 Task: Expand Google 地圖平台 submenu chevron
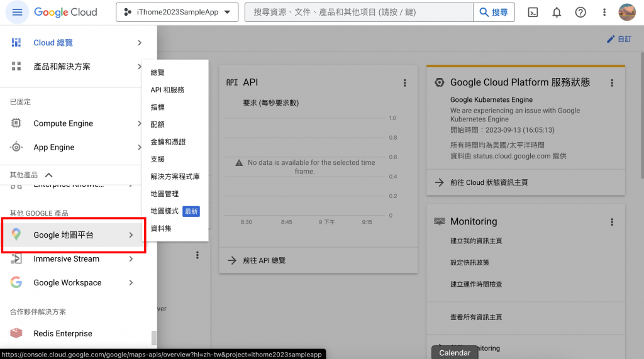pyautogui.click(x=131, y=235)
